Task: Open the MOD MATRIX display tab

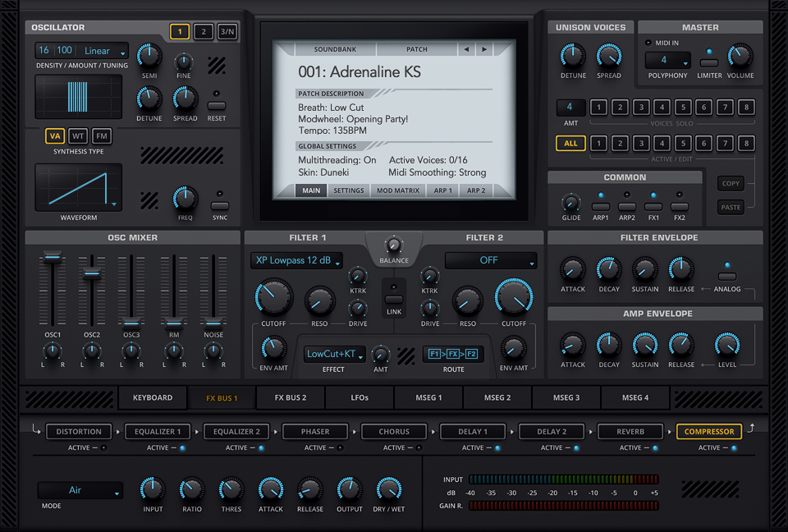Action: point(398,190)
